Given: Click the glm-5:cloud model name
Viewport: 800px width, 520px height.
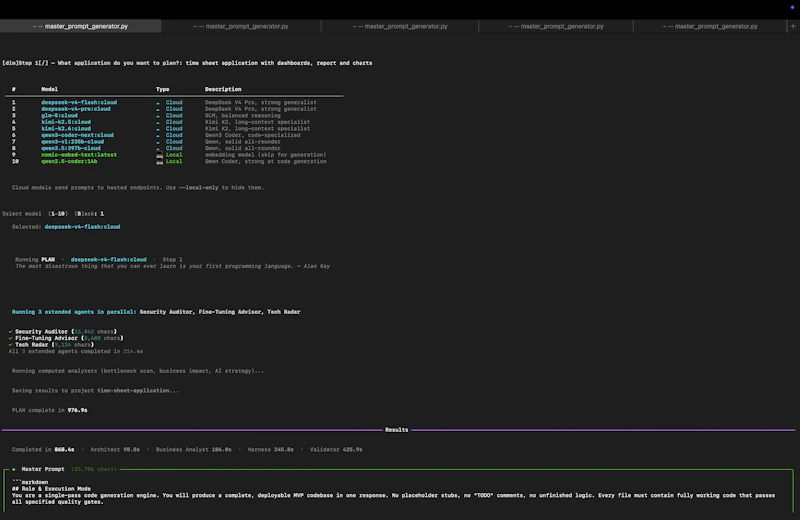Looking at the screenshot, I should [x=60, y=116].
